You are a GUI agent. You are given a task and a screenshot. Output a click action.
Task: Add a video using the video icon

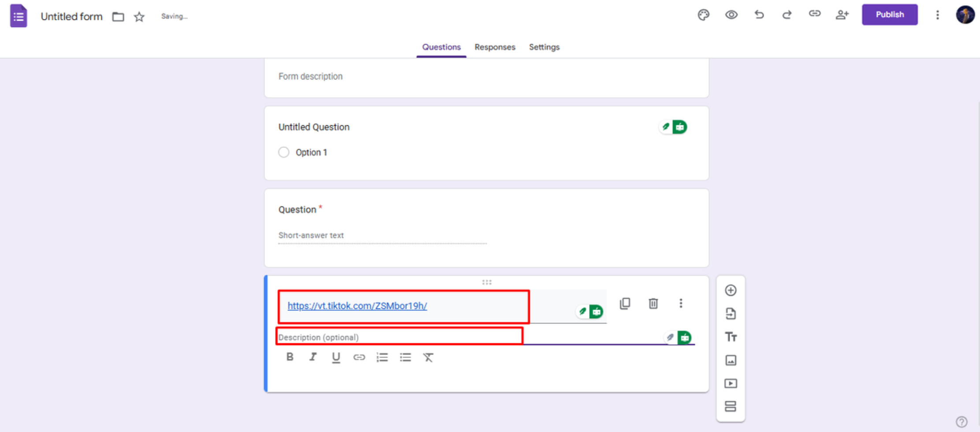click(730, 383)
